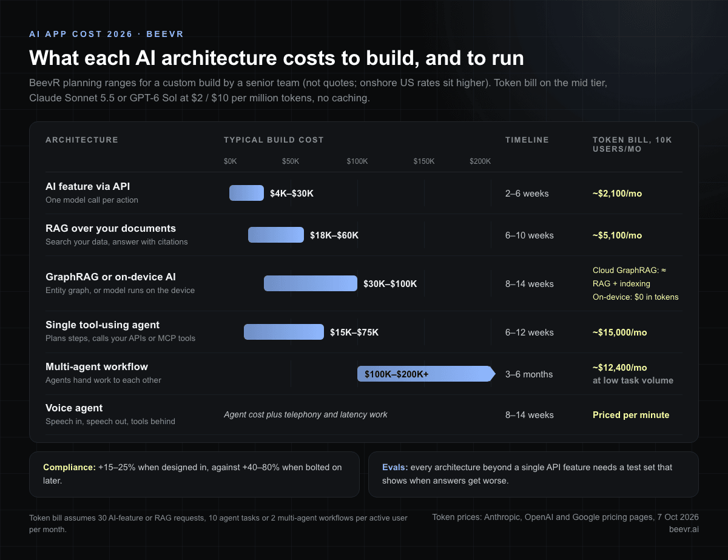The height and width of the screenshot is (560, 728).
Task: Click the 'Priced per minute' value
Action: pos(631,415)
